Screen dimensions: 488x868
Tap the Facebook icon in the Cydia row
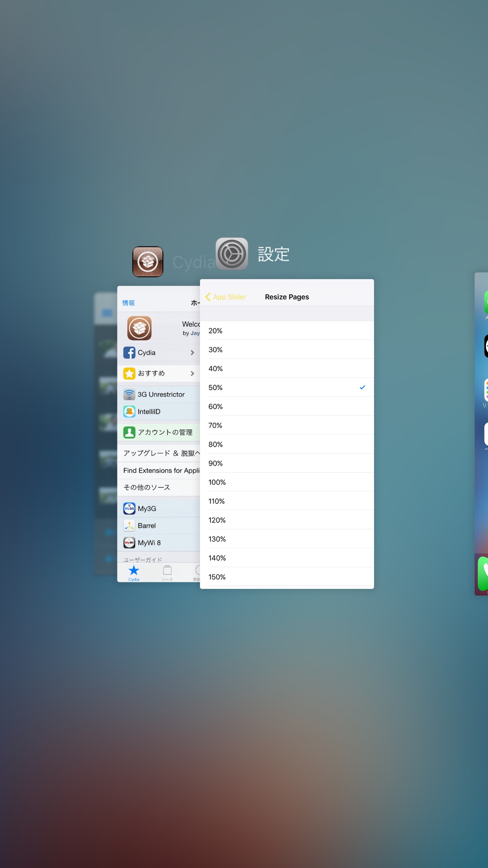coord(129,353)
